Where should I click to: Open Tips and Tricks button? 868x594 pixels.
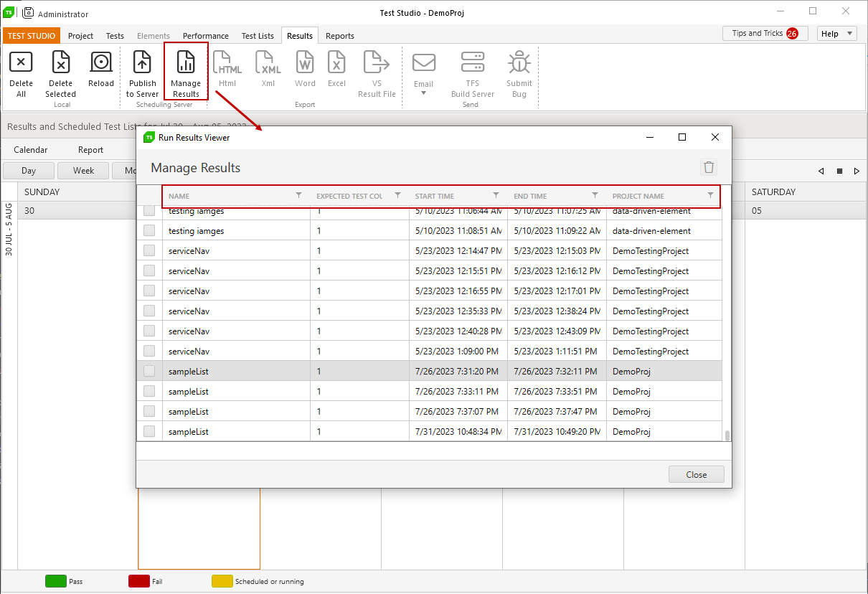[765, 34]
